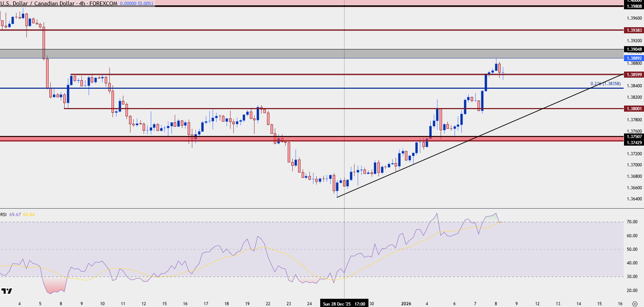Select the 1.39048 black price label
The height and width of the screenshot is (307, 644).
point(634,49)
